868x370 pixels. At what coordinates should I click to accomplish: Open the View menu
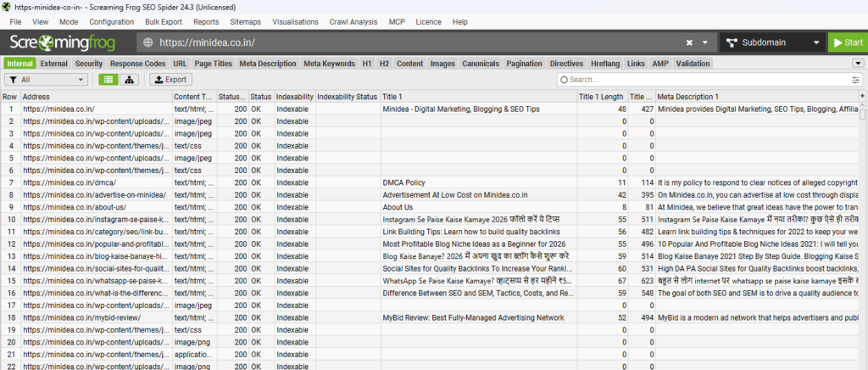(41, 22)
